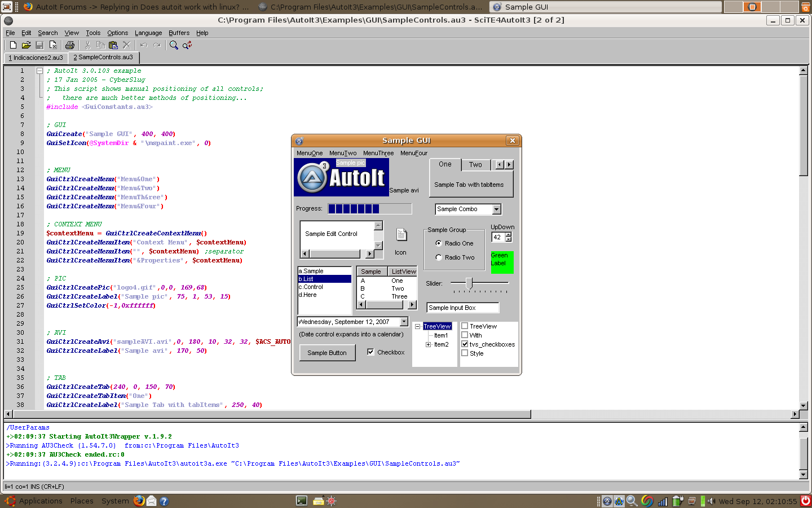Check the TreeView checkbox item

tap(465, 326)
